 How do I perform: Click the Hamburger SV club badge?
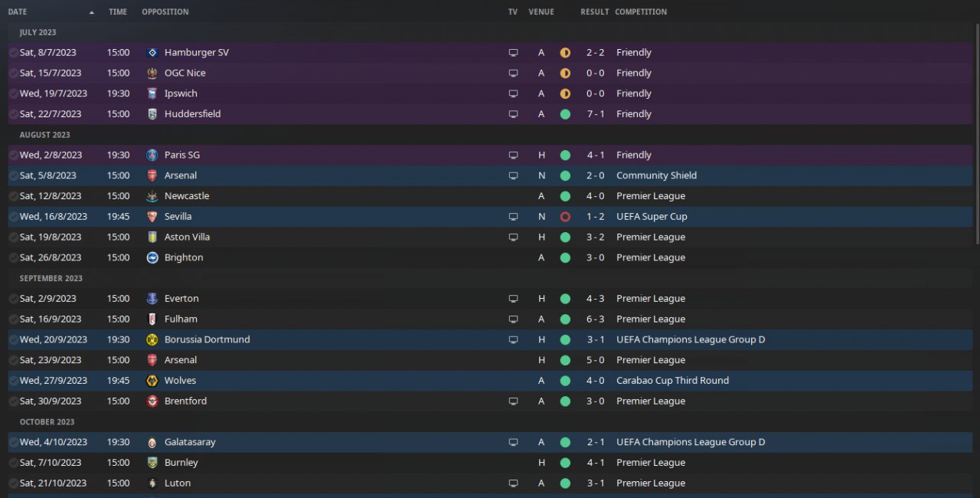tap(152, 53)
